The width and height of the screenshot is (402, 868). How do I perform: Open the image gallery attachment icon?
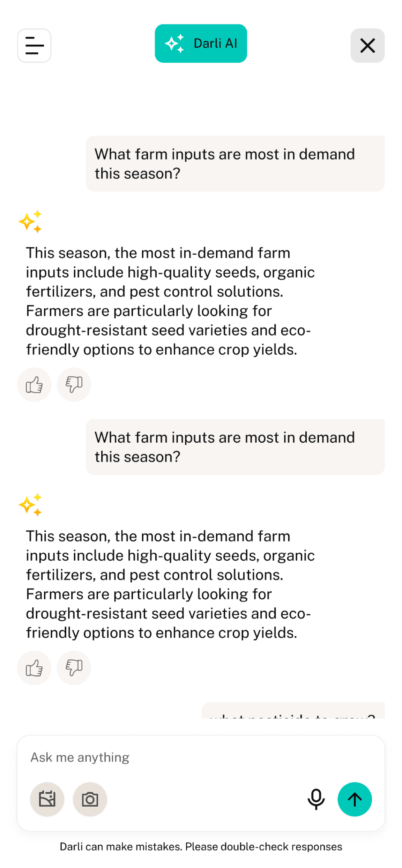pos(47,799)
